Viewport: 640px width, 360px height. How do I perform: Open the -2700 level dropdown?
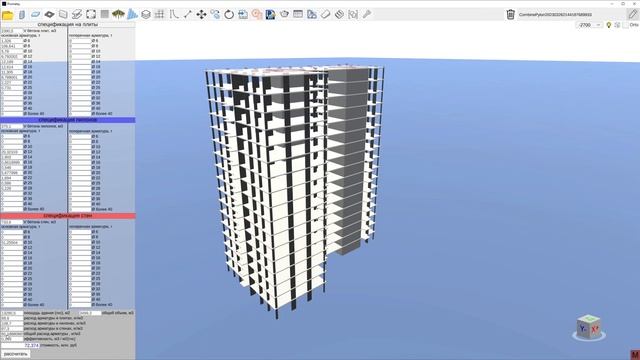pyautogui.click(x=589, y=25)
